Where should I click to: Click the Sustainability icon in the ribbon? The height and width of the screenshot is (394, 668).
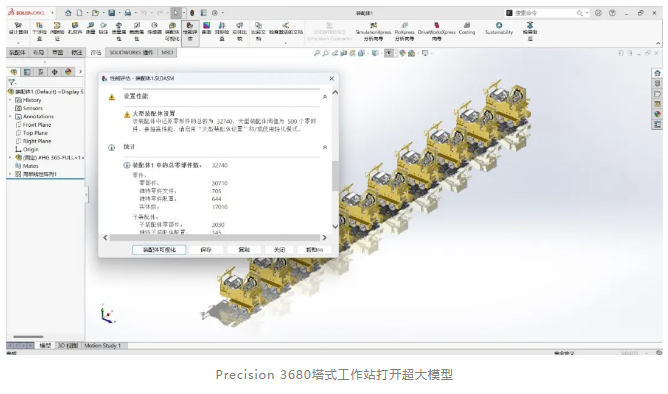(499, 29)
